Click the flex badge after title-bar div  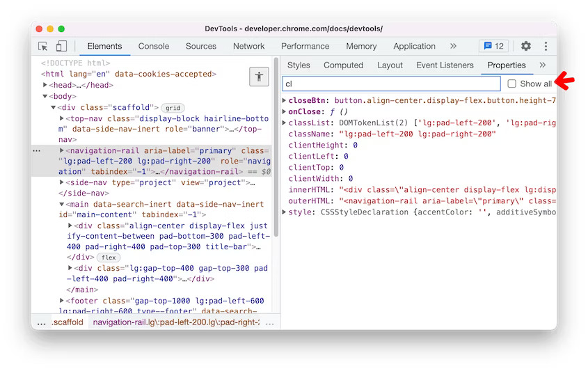click(109, 258)
